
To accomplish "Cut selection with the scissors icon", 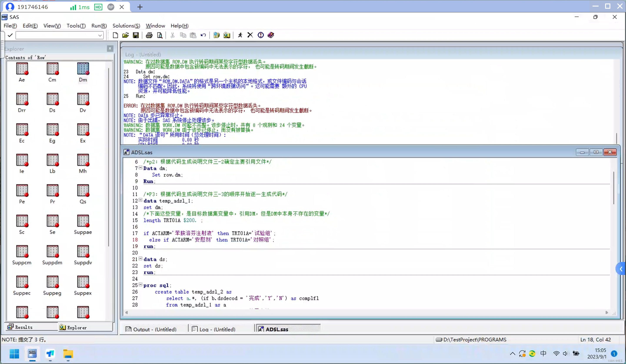I will [x=172, y=35].
